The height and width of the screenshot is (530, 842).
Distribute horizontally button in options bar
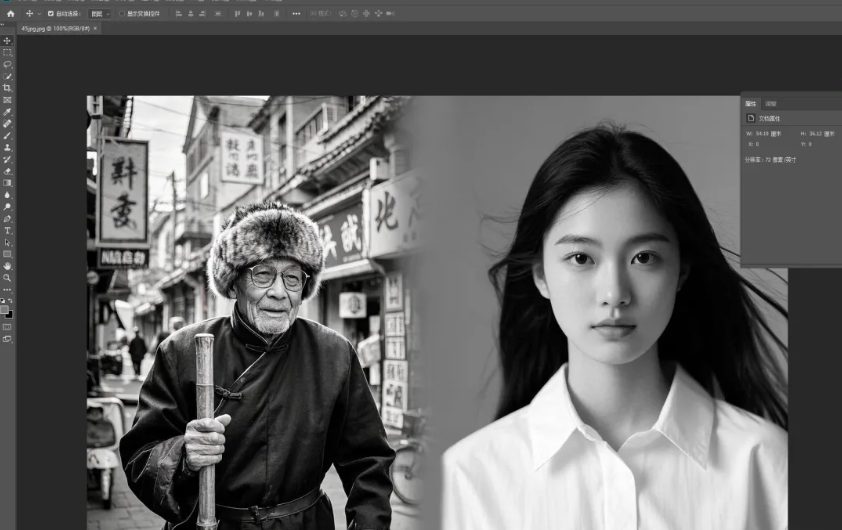(217, 13)
